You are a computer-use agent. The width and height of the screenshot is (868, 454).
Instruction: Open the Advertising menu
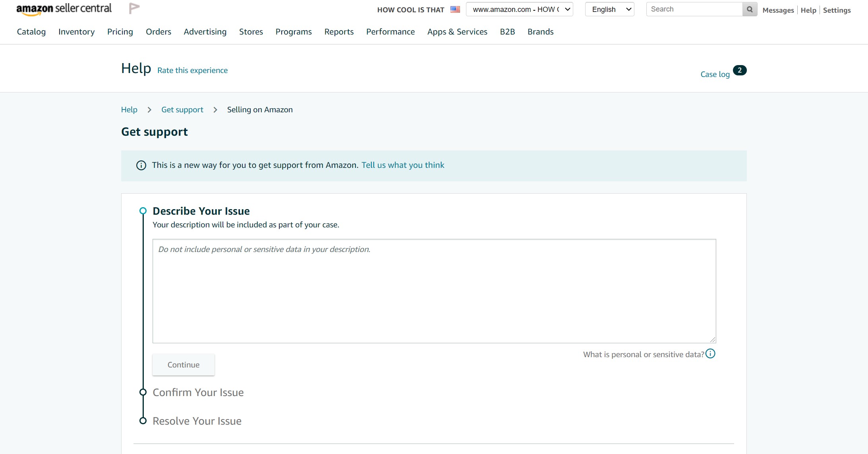point(205,32)
